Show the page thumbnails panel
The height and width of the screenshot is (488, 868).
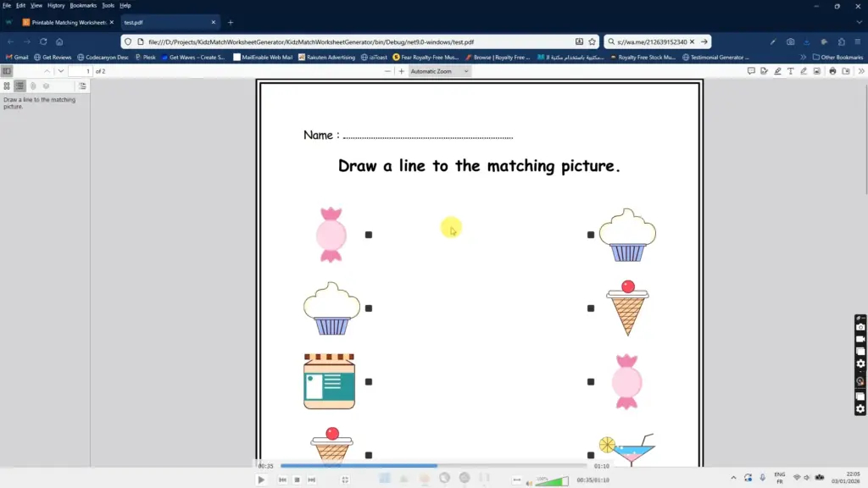tap(7, 86)
